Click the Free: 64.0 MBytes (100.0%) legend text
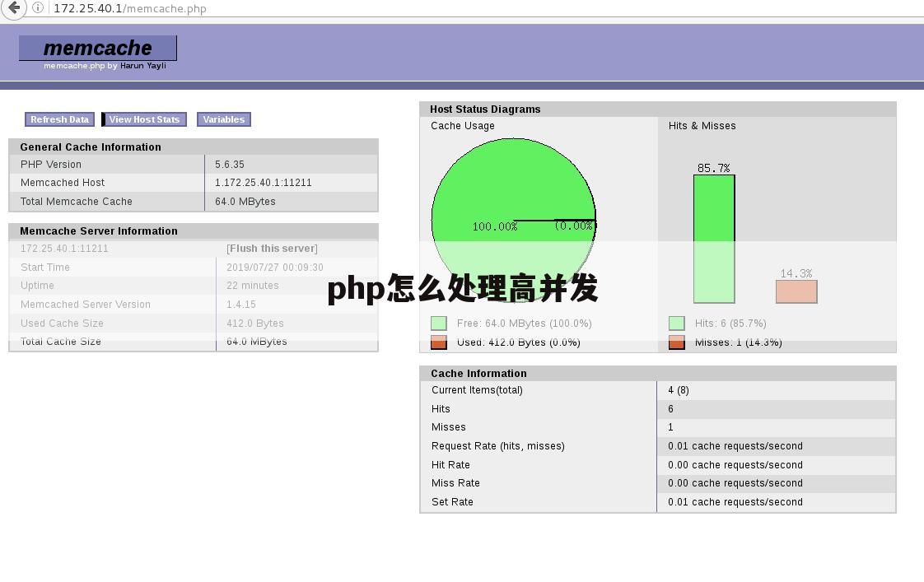The height and width of the screenshot is (582, 924). 525,324
